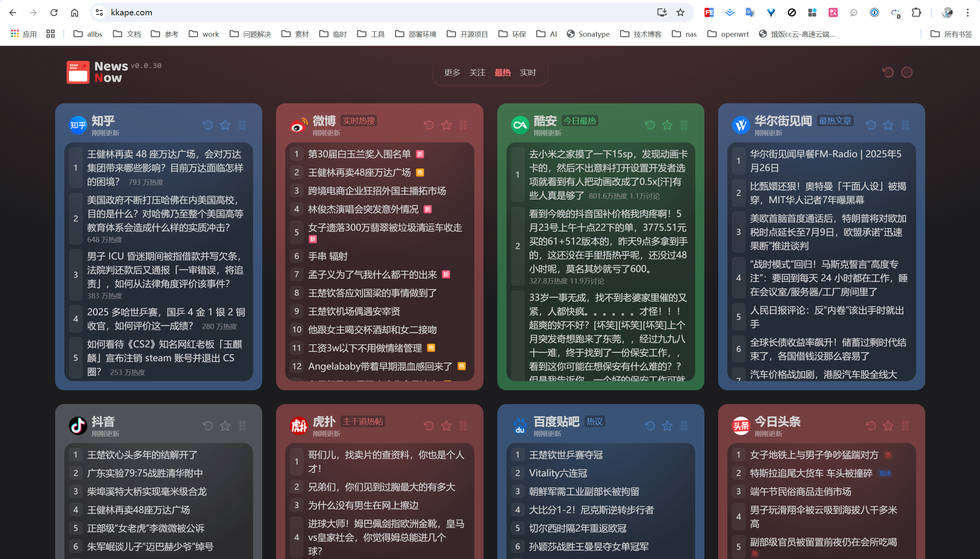Open the more options circle menu in header
Viewport: 980px width, 559px height.
pyautogui.click(x=906, y=72)
